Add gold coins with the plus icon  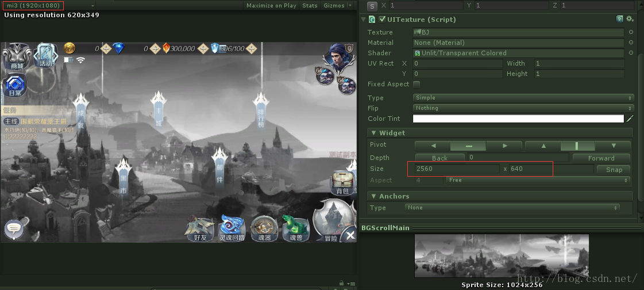106,48
